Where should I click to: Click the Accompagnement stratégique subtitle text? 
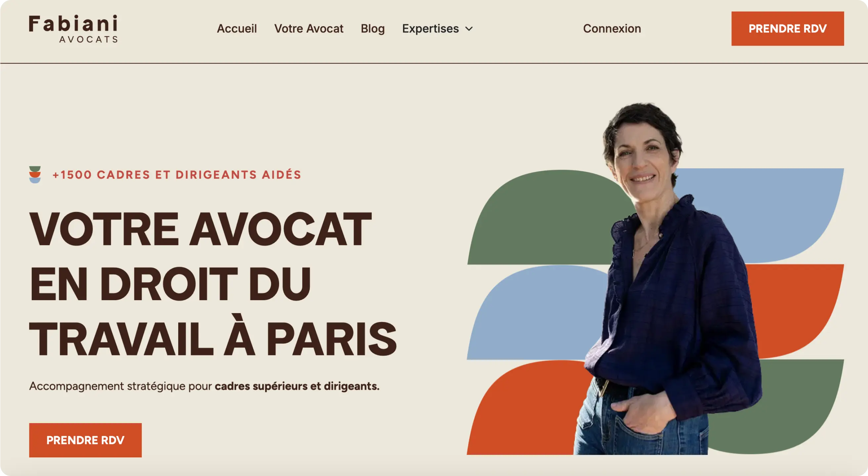point(204,386)
